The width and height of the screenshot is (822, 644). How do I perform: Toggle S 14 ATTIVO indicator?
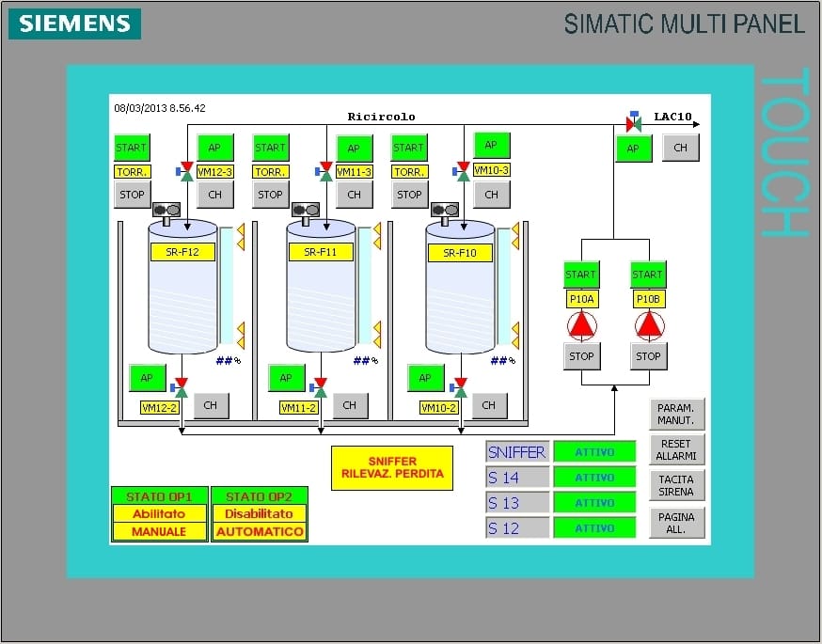coord(593,478)
